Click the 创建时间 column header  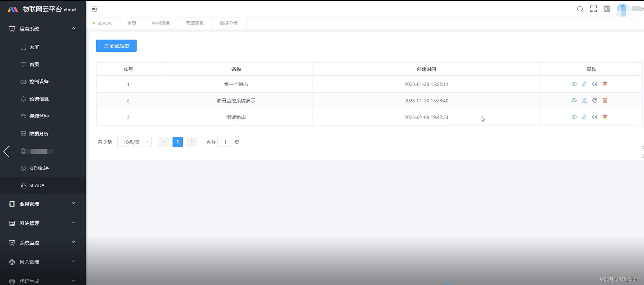(426, 69)
